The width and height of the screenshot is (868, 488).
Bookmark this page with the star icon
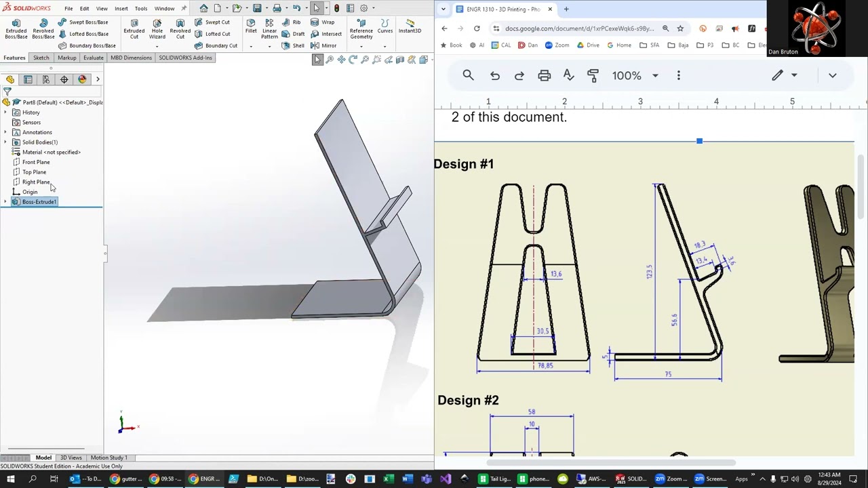(x=680, y=28)
